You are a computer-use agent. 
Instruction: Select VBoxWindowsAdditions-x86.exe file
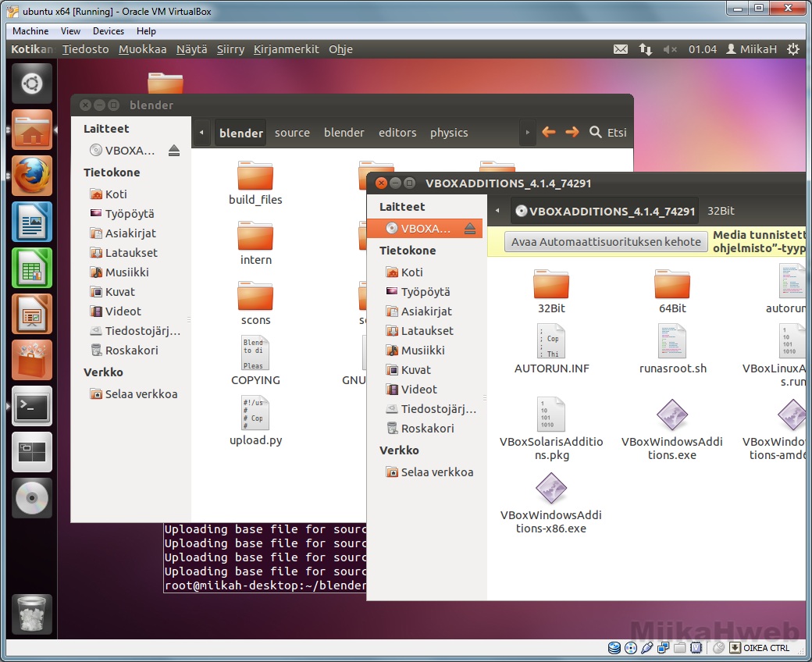551,503
